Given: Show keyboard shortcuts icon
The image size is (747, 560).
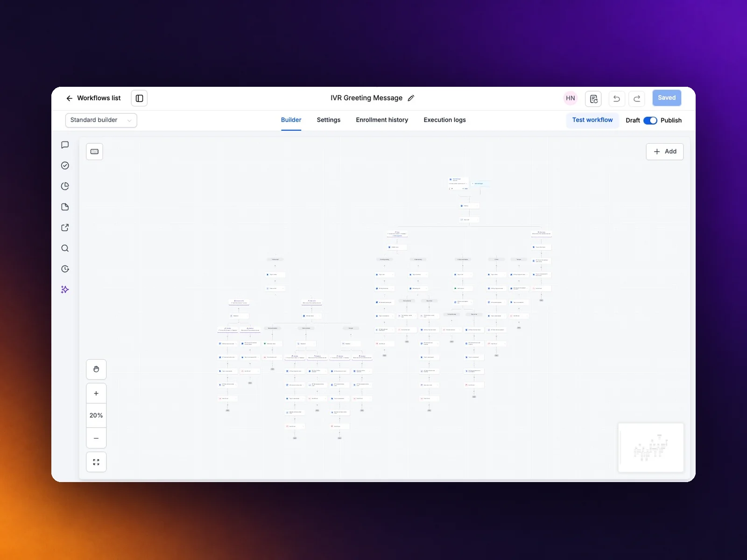Looking at the screenshot, I should click(x=94, y=152).
